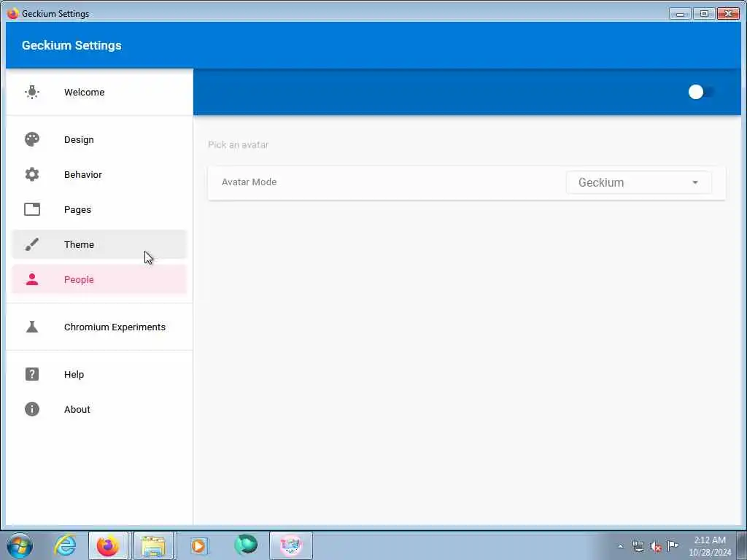Click the Firefox icon in the title bar
The height and width of the screenshot is (560, 747).
[13, 13]
